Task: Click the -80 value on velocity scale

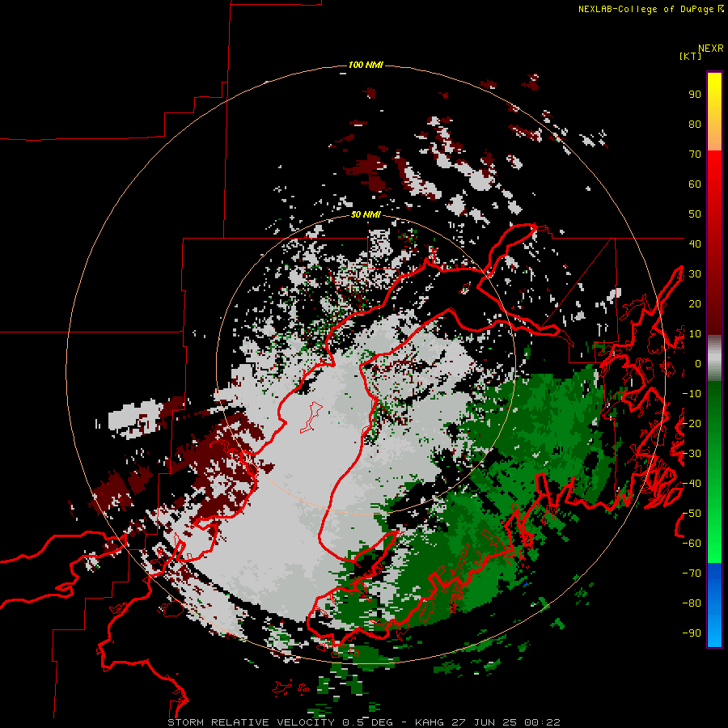Action: pyautogui.click(x=692, y=603)
